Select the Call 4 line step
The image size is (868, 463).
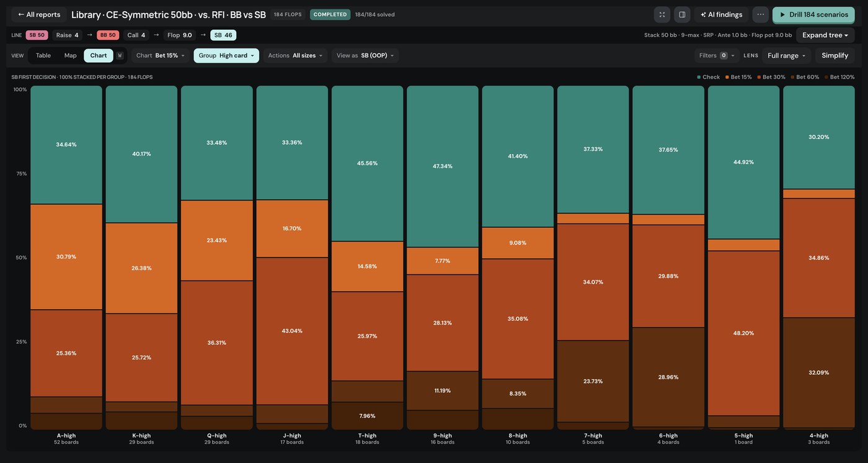(x=136, y=35)
